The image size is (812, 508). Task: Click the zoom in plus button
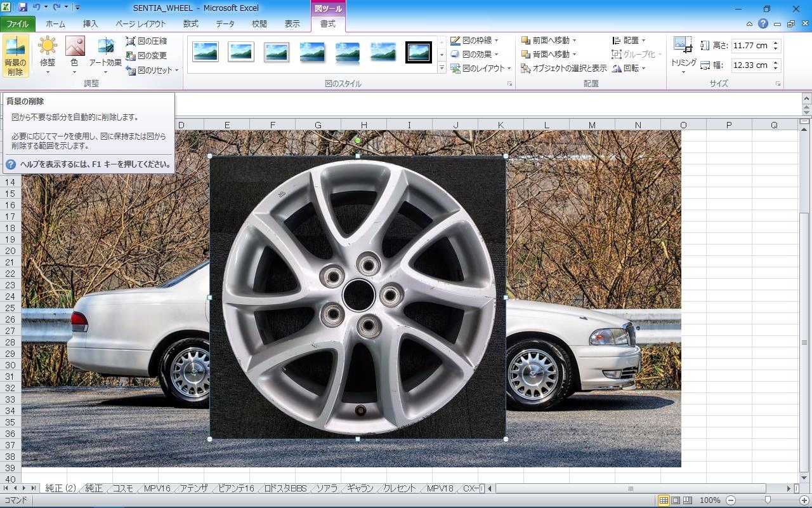point(804,500)
